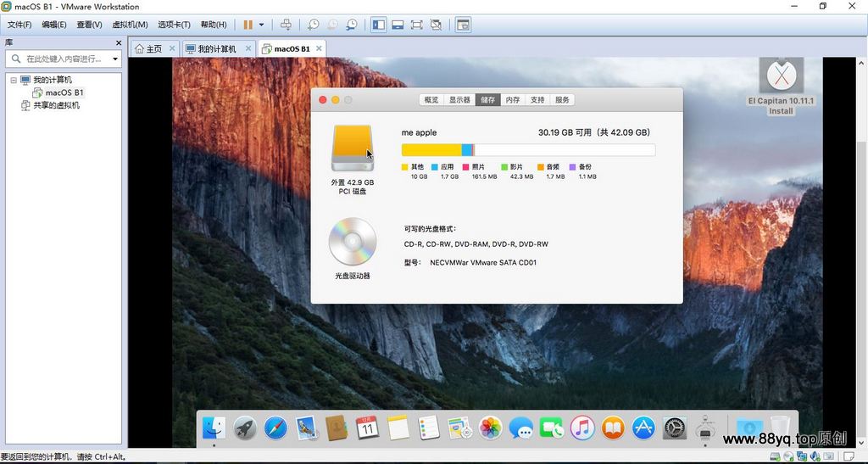The height and width of the screenshot is (464, 868).
Task: Open the Snapshot Manager wrench-clock icon
Action: coord(352,25)
